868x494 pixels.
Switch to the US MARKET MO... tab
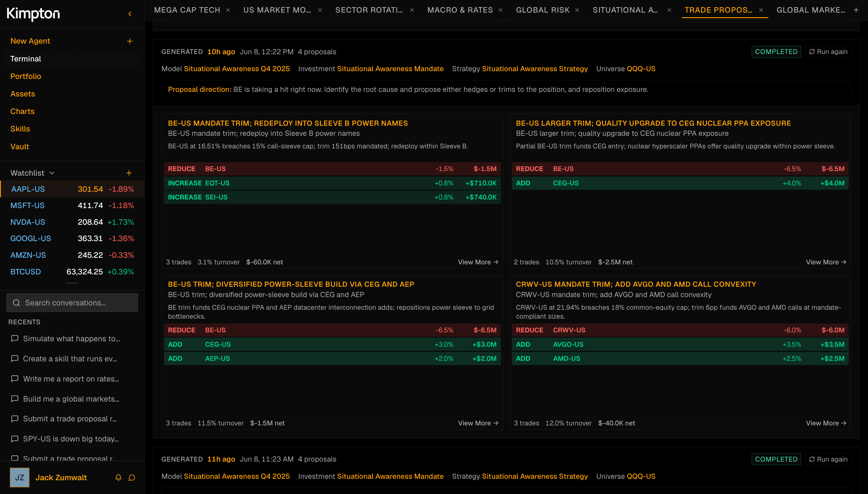click(277, 10)
